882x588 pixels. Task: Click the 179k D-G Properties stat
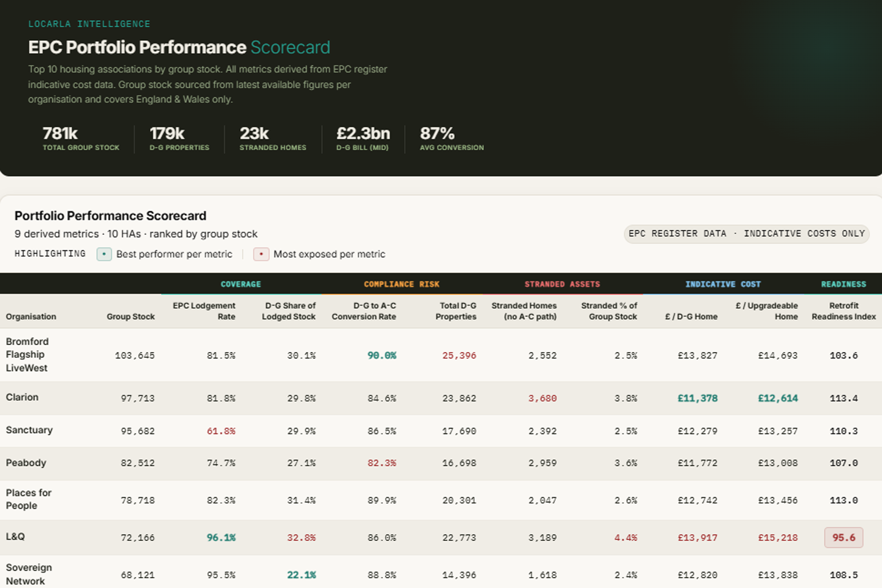179,139
